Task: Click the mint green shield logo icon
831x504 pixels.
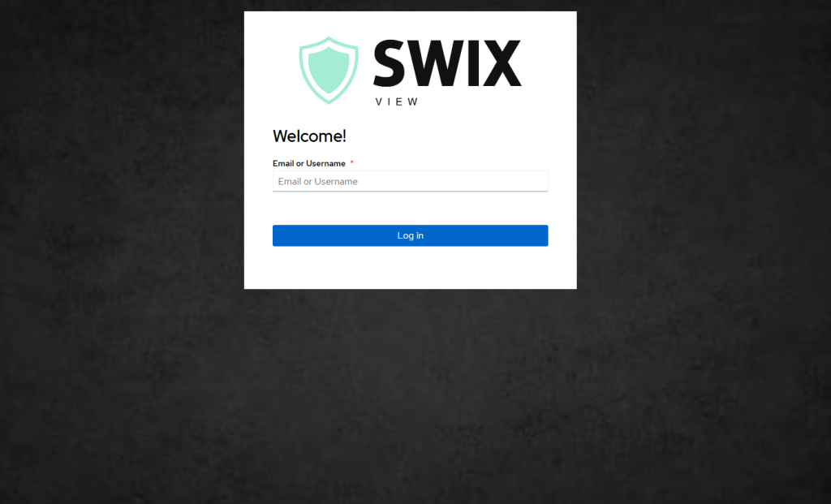Action: click(x=329, y=70)
